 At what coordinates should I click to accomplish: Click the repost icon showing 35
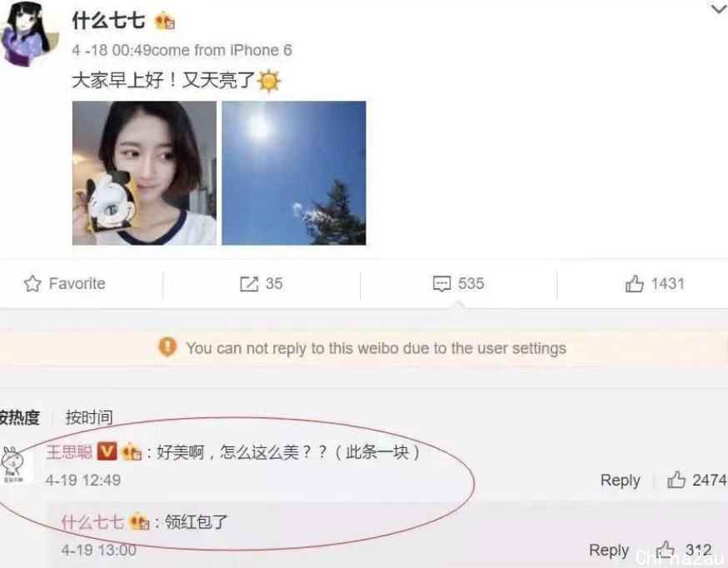[249, 283]
